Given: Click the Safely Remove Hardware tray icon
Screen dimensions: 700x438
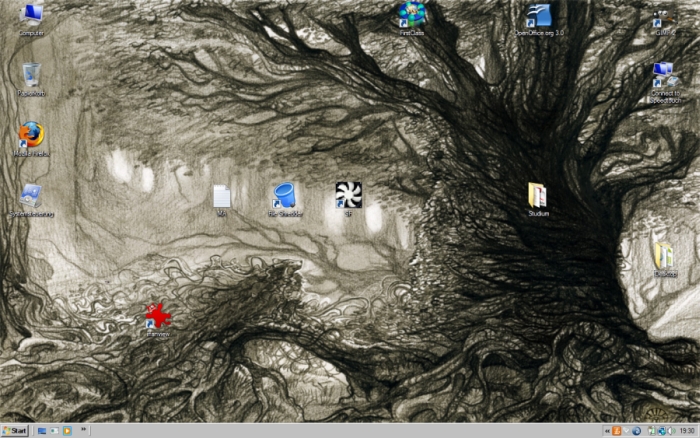Looking at the screenshot, I should (651, 431).
